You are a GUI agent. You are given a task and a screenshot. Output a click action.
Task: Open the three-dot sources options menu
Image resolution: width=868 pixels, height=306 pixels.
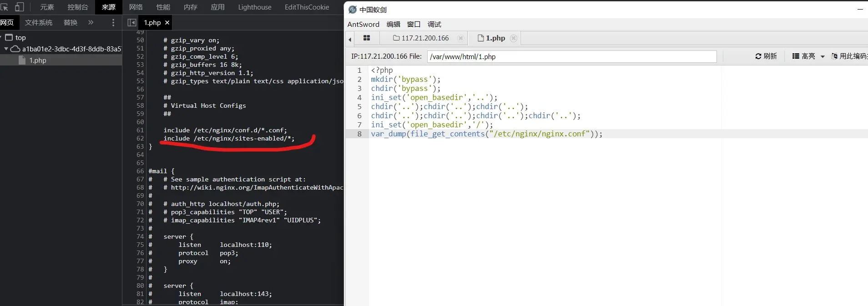point(113,23)
